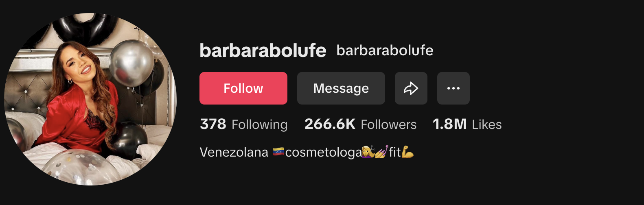Click the nail polish emoji in bio
This screenshot has width=644, height=205.
(381, 152)
